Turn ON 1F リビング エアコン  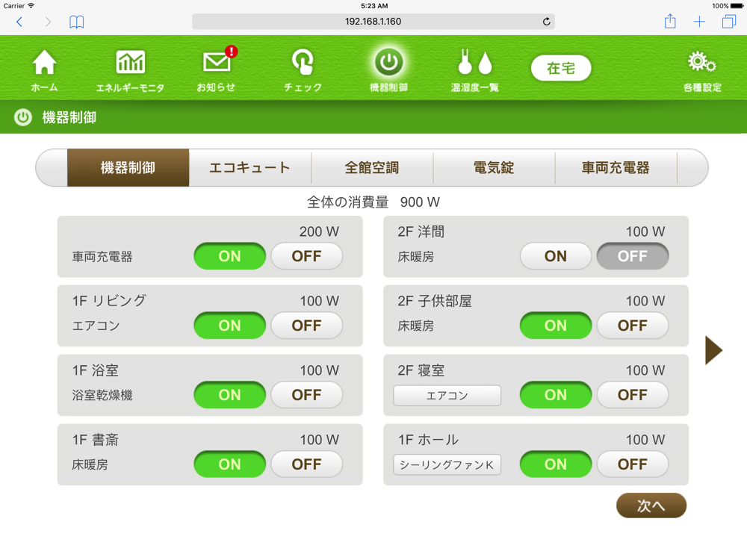(x=229, y=326)
